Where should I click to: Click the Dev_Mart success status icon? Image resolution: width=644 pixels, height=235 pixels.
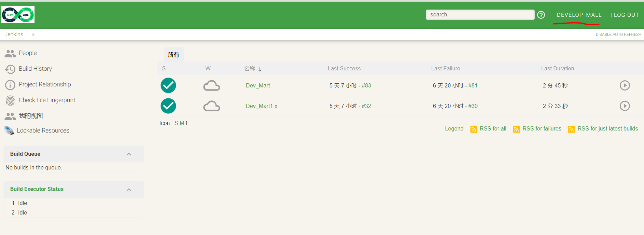pyautogui.click(x=168, y=85)
